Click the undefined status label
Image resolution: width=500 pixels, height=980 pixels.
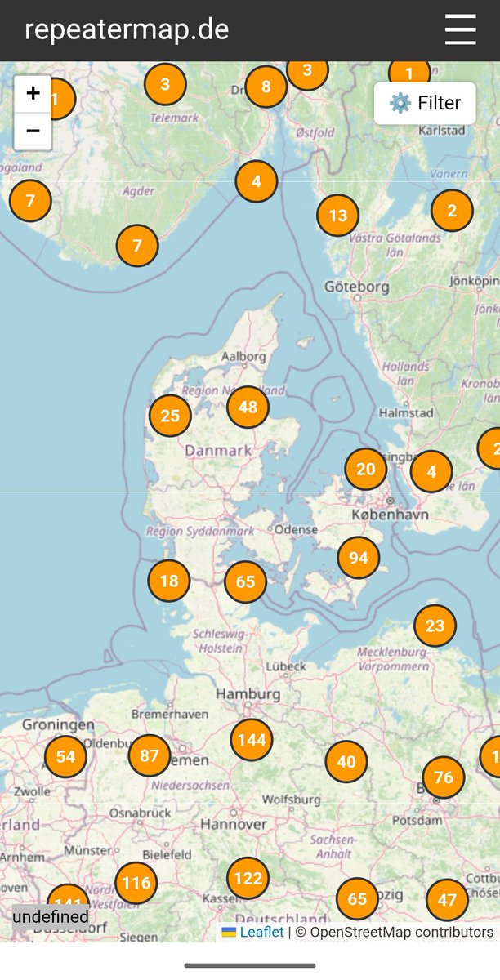(51, 916)
